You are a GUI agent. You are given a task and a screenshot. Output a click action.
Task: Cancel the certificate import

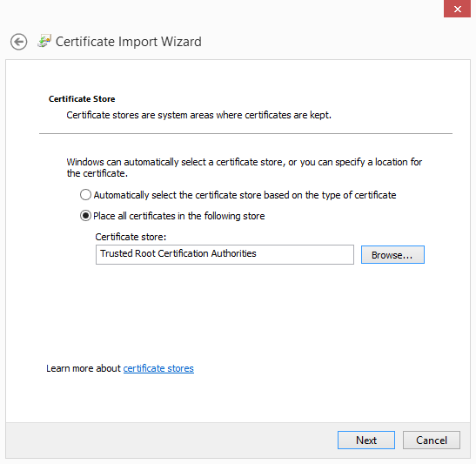click(432, 440)
